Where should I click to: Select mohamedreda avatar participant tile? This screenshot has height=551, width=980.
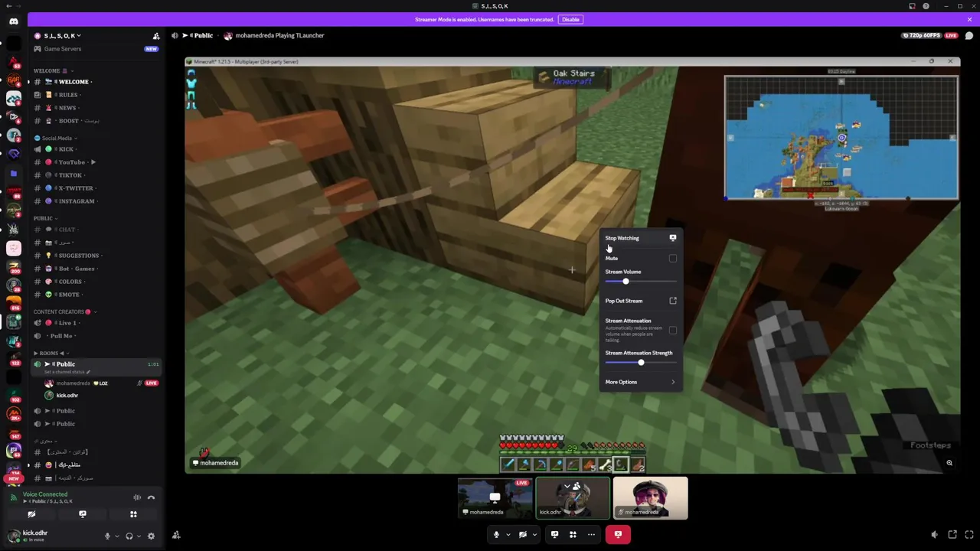point(651,497)
